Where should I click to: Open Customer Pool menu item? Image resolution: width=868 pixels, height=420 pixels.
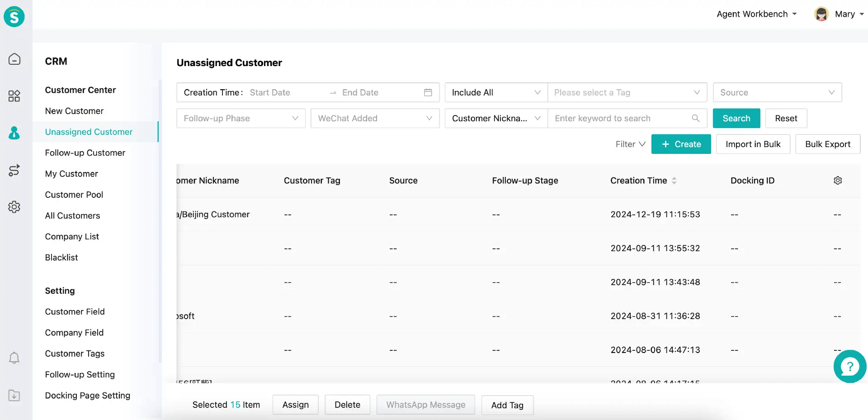pyautogui.click(x=74, y=195)
